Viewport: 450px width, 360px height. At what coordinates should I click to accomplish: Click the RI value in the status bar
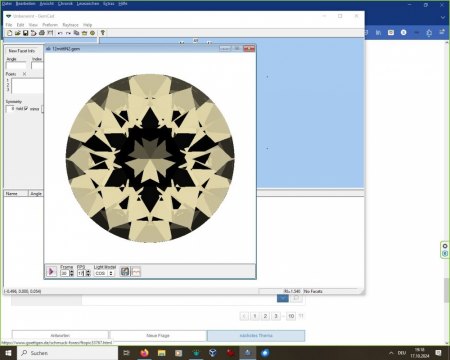[x=292, y=291]
